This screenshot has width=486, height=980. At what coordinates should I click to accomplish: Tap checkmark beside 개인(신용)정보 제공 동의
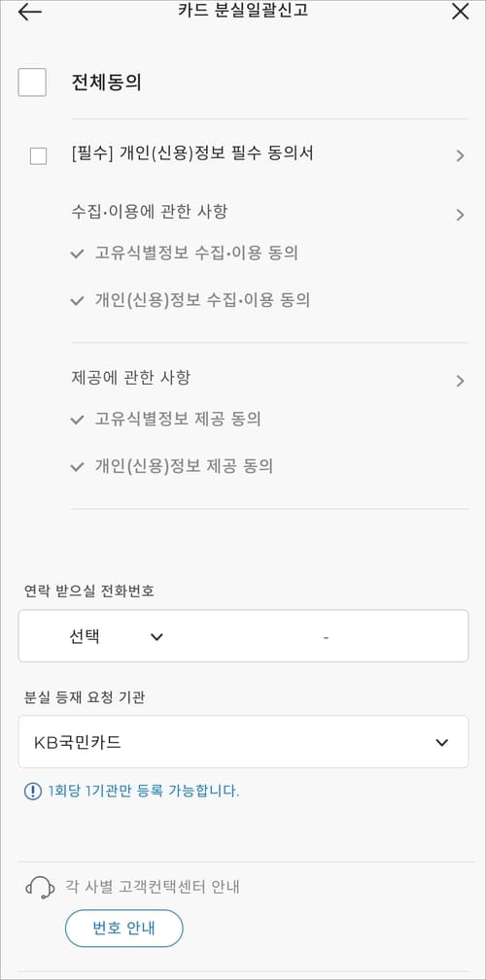(77, 467)
